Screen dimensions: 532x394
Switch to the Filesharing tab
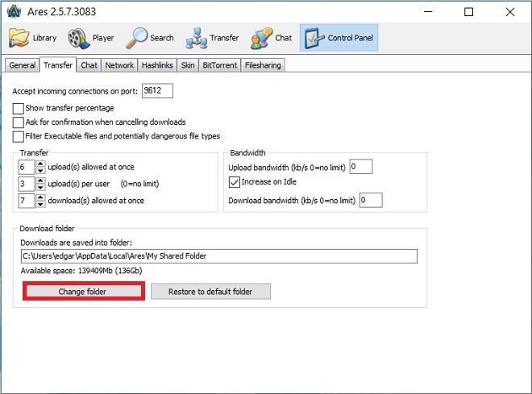[x=263, y=65]
